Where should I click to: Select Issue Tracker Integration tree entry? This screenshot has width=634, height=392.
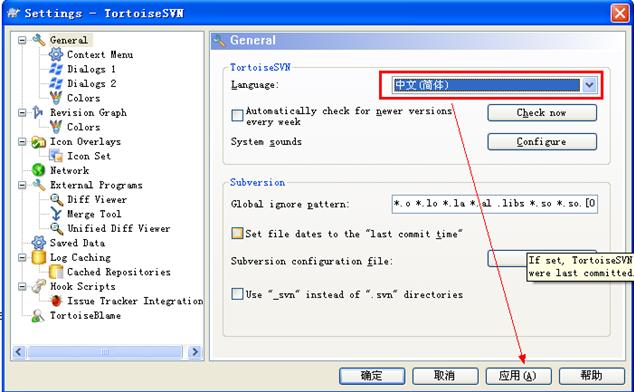pos(135,301)
